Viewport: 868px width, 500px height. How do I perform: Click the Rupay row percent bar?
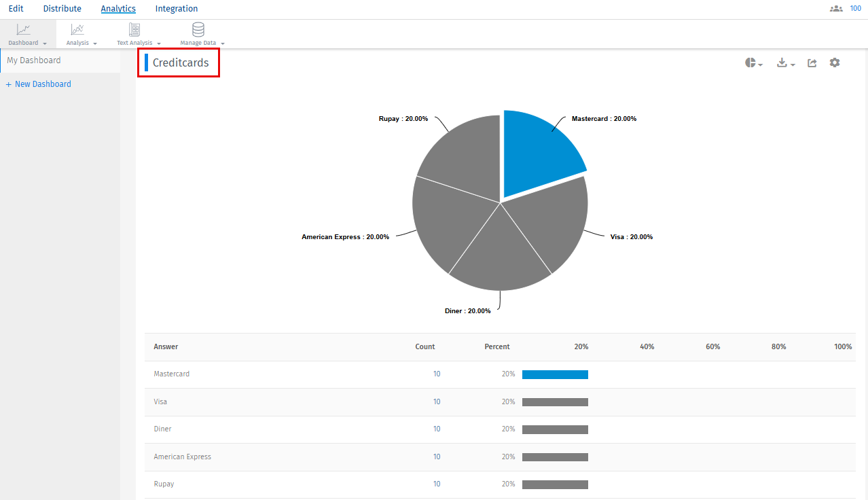555,484
